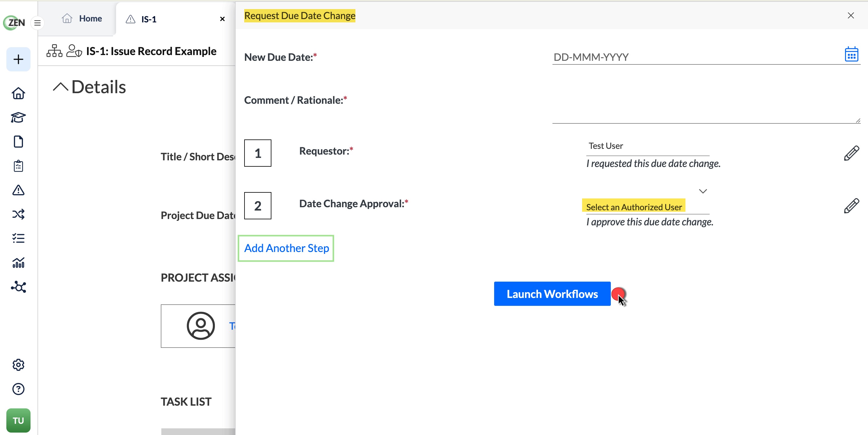
Task: Focus the Comment / Rationale text area
Action: pyautogui.click(x=706, y=108)
